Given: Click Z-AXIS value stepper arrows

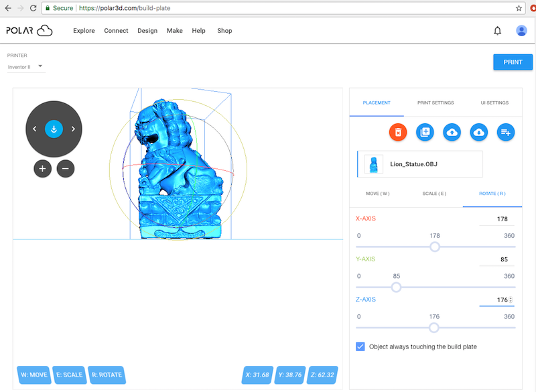Looking at the screenshot, I should 511,300.
